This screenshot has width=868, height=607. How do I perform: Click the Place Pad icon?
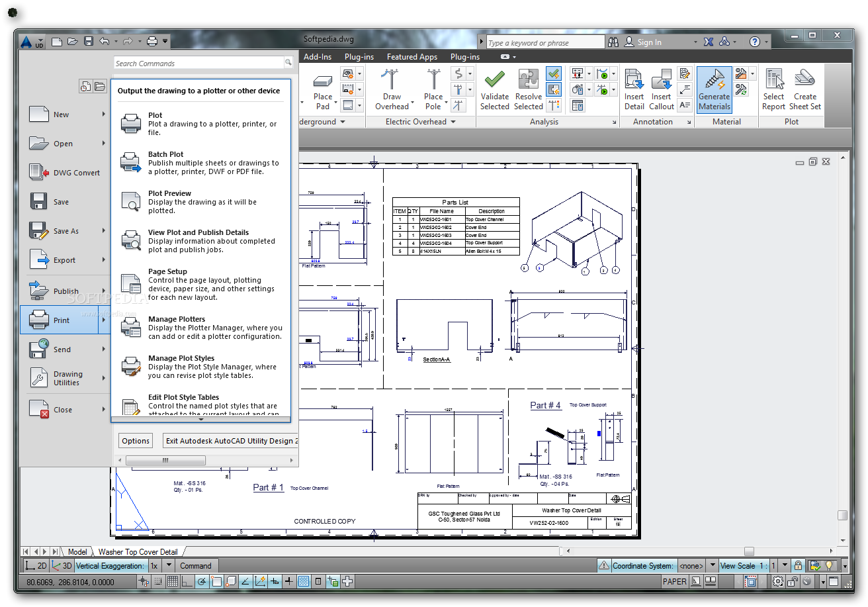(x=323, y=80)
